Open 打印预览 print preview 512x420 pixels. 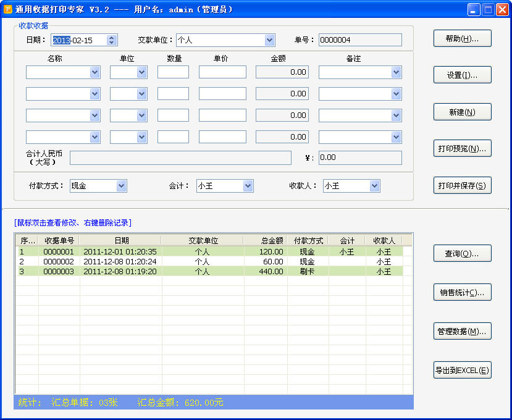point(462,148)
